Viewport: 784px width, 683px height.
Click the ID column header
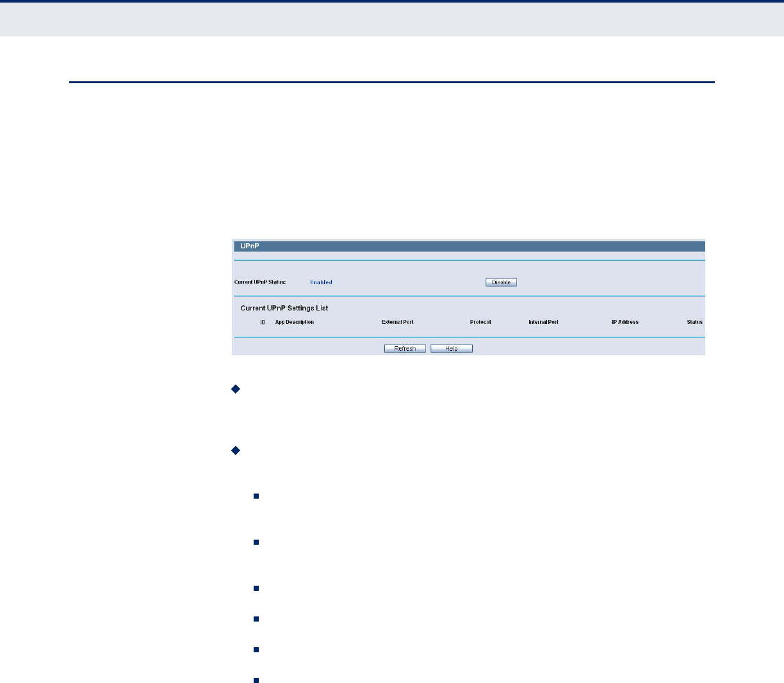263,322
